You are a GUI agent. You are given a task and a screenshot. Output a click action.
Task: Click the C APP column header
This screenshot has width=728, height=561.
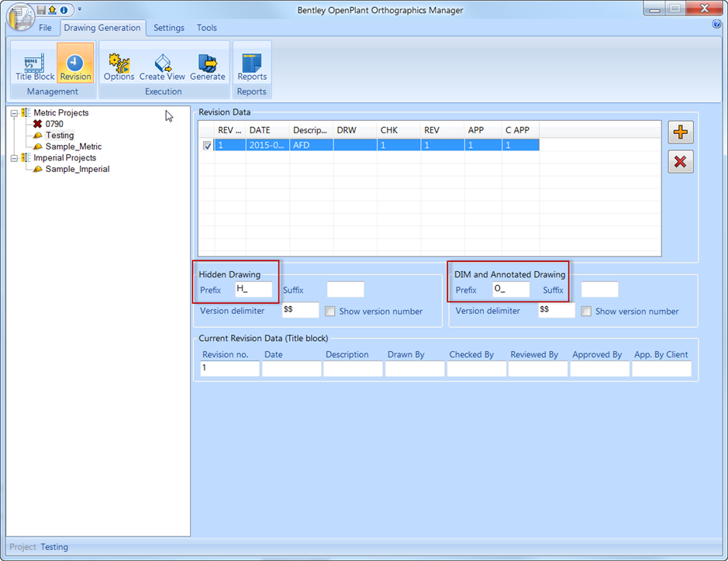[x=520, y=130]
